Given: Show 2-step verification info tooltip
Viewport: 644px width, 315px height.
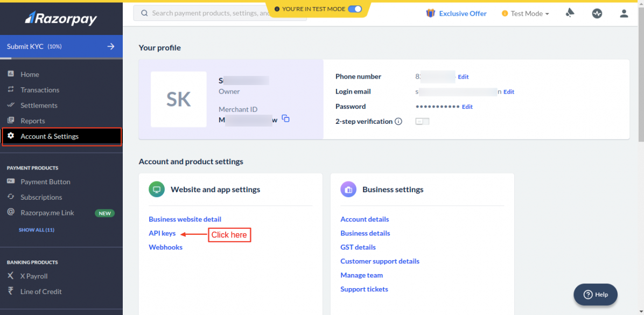Looking at the screenshot, I should [398, 122].
